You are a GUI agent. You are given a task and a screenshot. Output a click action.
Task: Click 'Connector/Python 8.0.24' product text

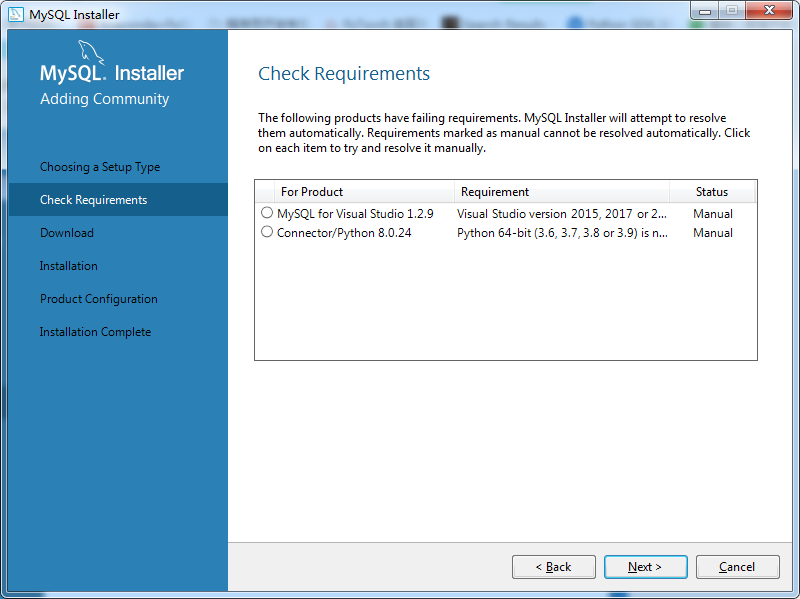coord(344,233)
